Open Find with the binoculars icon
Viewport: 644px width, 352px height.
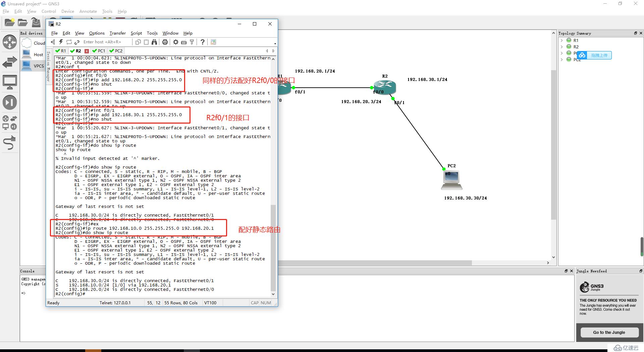point(154,42)
